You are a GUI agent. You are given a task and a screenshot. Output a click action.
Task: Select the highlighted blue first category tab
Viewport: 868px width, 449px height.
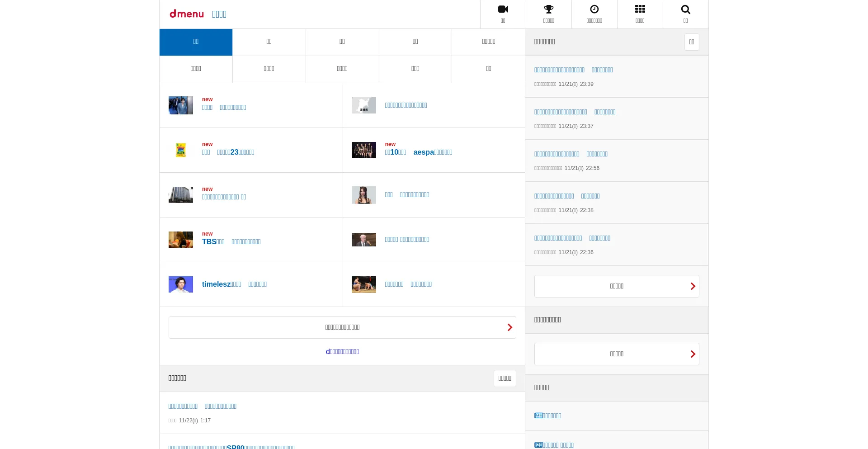[x=196, y=42]
